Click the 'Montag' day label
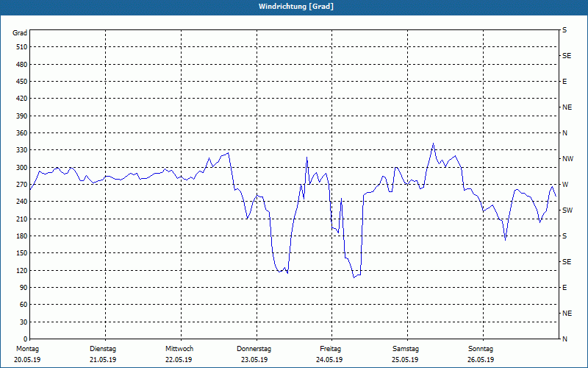Image resolution: width=588 pixels, height=368 pixels. [x=27, y=349]
